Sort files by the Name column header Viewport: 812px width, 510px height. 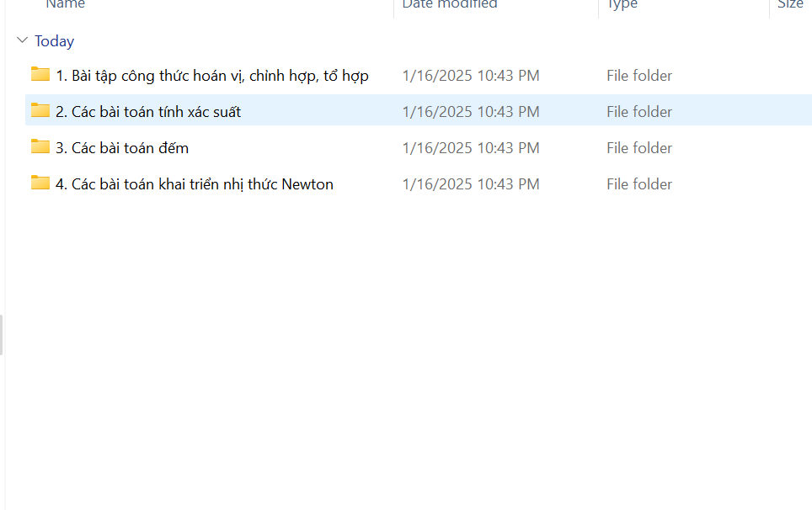tap(66, 5)
